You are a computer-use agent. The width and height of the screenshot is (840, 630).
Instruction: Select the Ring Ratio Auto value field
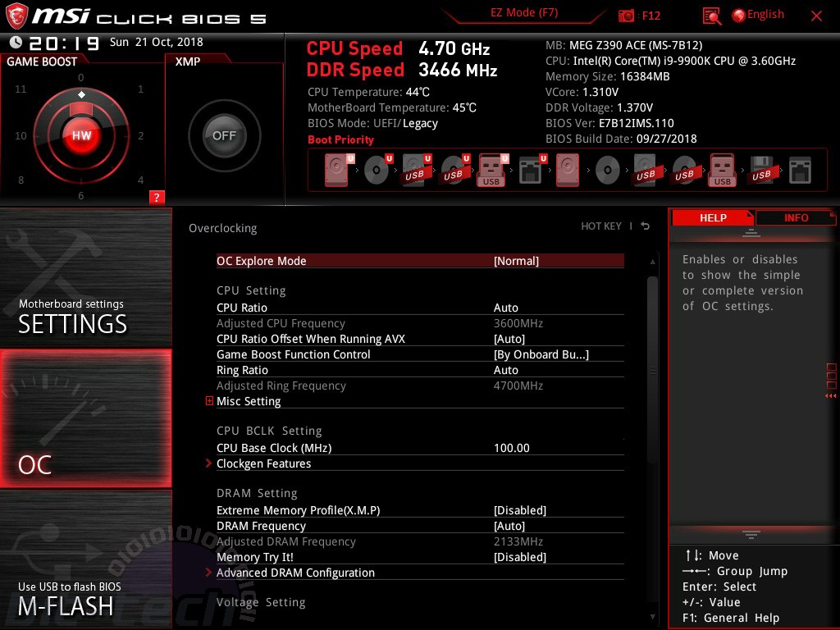pos(505,370)
